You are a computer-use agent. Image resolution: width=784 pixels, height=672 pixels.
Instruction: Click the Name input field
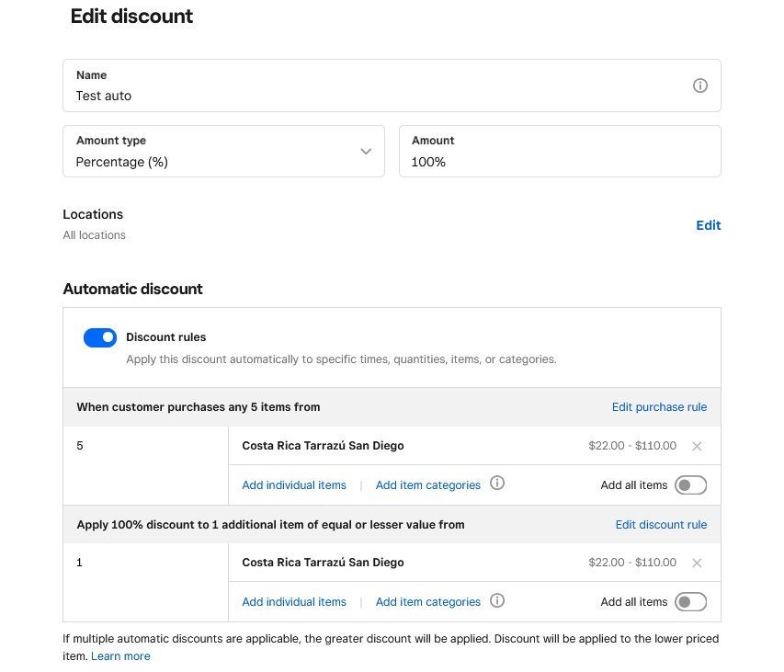coord(377,96)
